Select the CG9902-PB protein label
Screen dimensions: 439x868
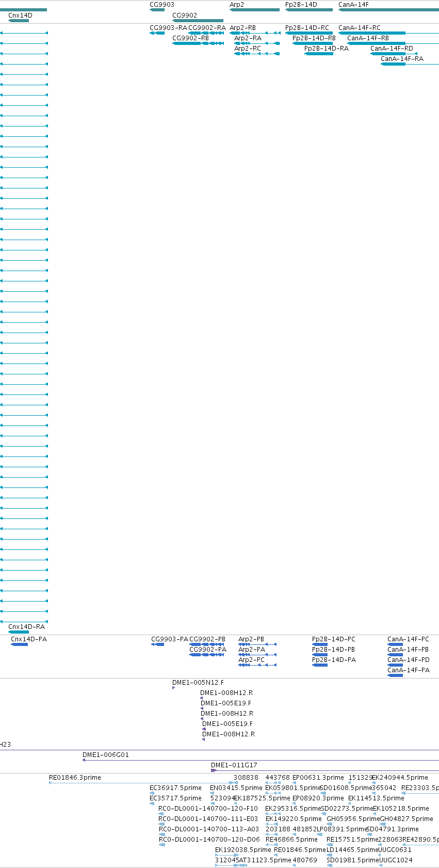point(207,639)
